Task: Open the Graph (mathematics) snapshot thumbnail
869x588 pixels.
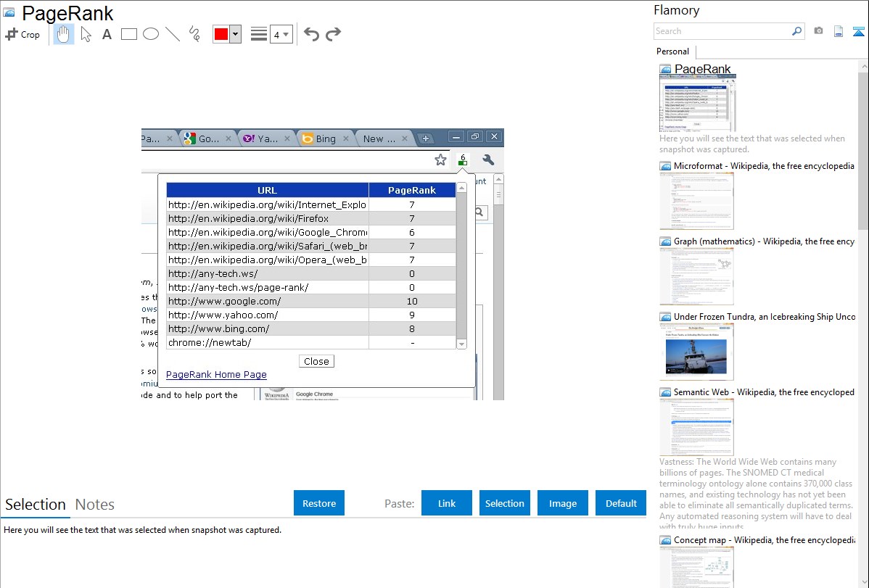Action: [x=696, y=276]
